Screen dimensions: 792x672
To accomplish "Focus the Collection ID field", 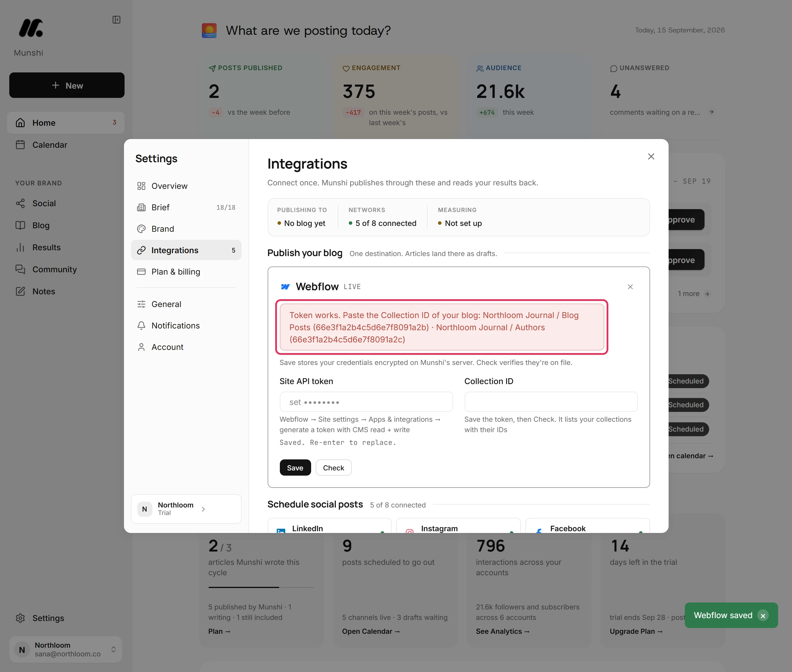I will click(x=551, y=402).
